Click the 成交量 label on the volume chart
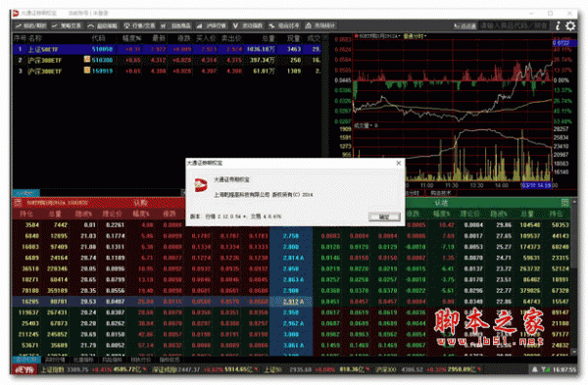The height and width of the screenshot is (385, 588). click(363, 125)
